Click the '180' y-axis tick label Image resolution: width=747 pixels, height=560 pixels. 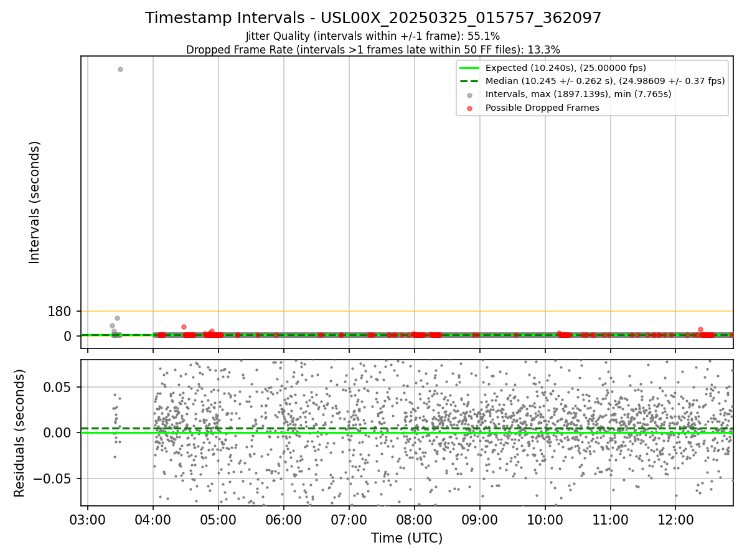[x=60, y=311]
